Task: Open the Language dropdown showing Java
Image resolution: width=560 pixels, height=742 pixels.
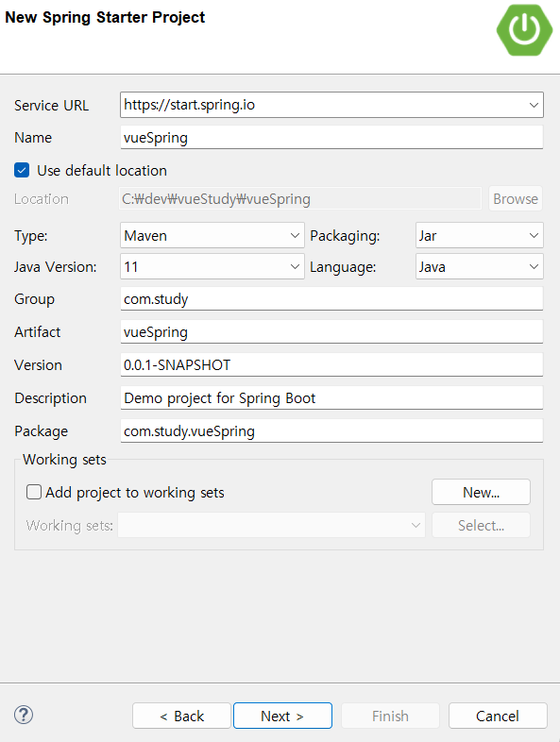Action: point(480,266)
